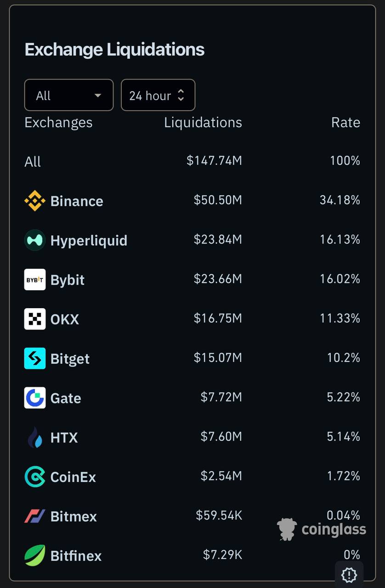This screenshot has height=588, width=385.
Task: Click the Gate logo icon
Action: [35, 398]
